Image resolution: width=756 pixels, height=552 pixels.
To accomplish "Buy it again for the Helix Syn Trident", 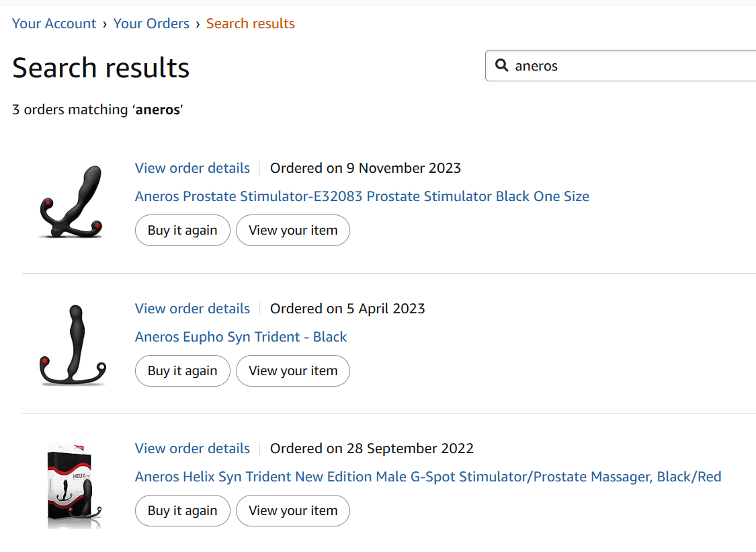I will tap(183, 510).
